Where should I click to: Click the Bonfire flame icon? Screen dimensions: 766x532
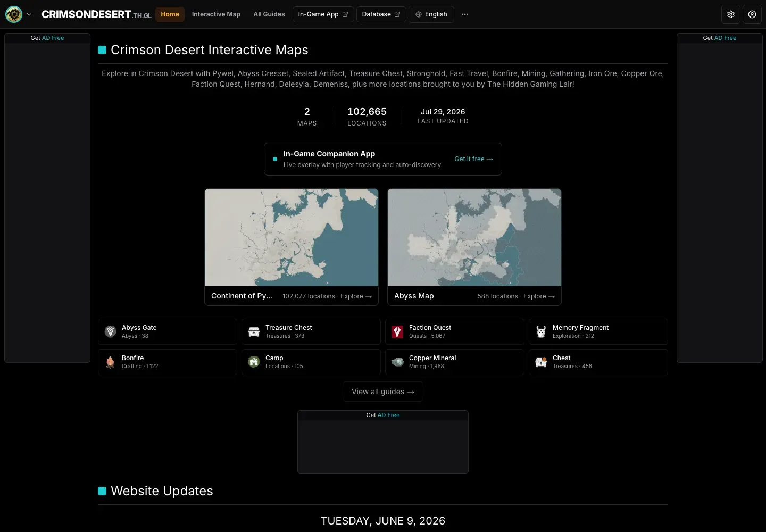[110, 362]
